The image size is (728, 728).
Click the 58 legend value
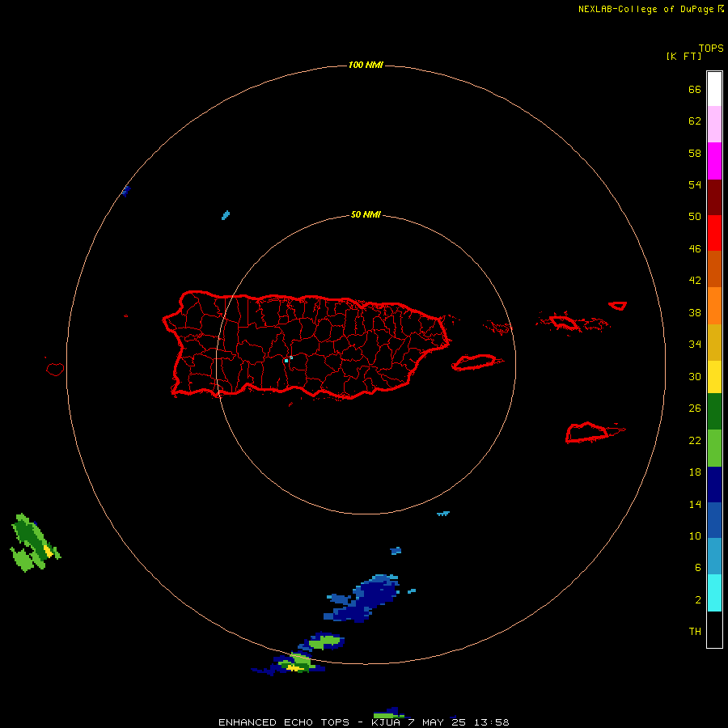pos(695,153)
